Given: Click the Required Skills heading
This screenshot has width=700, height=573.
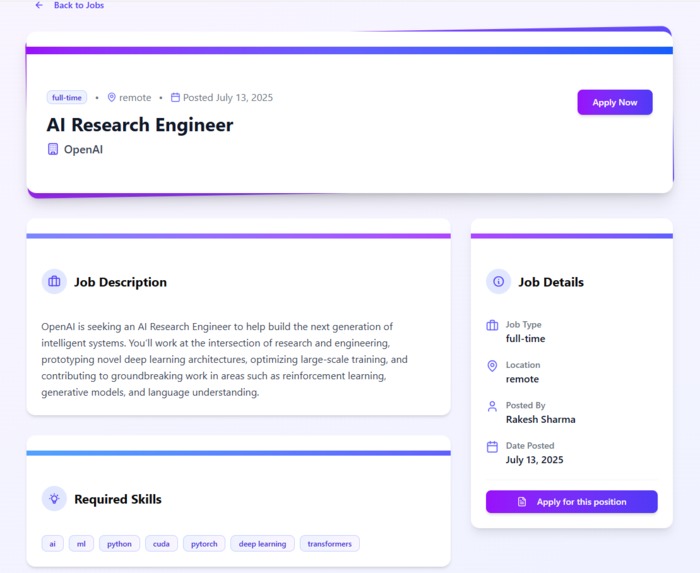Looking at the screenshot, I should (x=118, y=499).
